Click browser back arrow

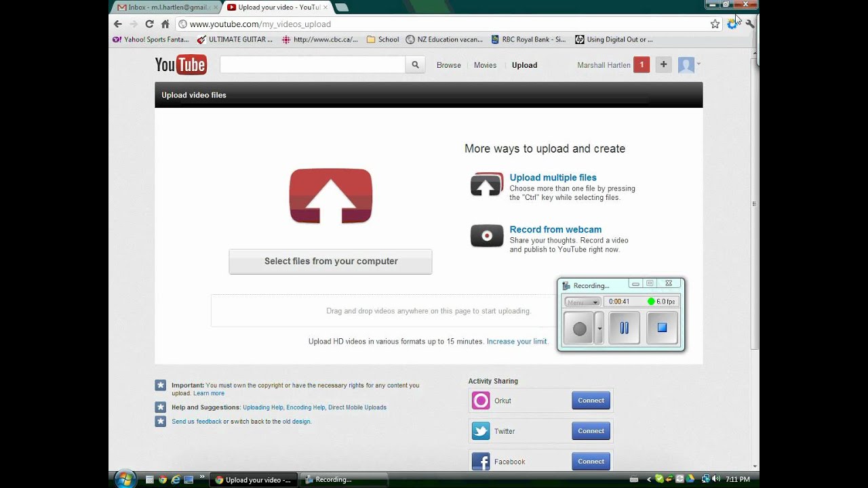coord(118,24)
